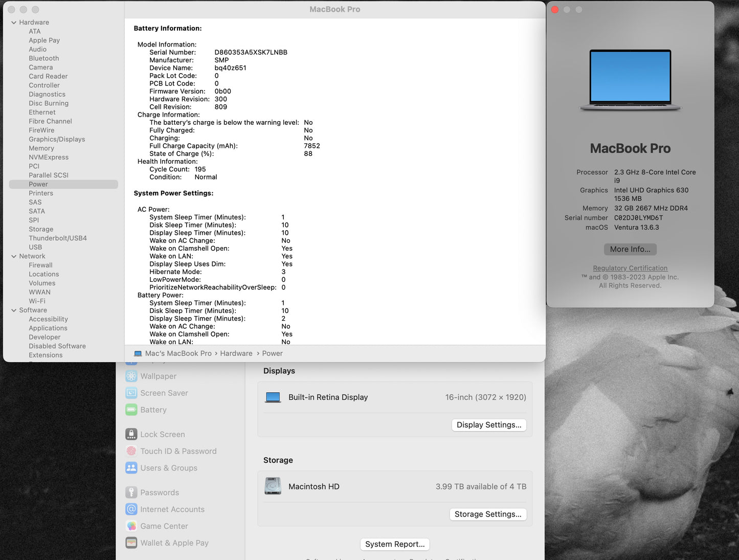Open the Regulatory Certification link
Viewport: 739px width, 560px height.
[x=630, y=267]
